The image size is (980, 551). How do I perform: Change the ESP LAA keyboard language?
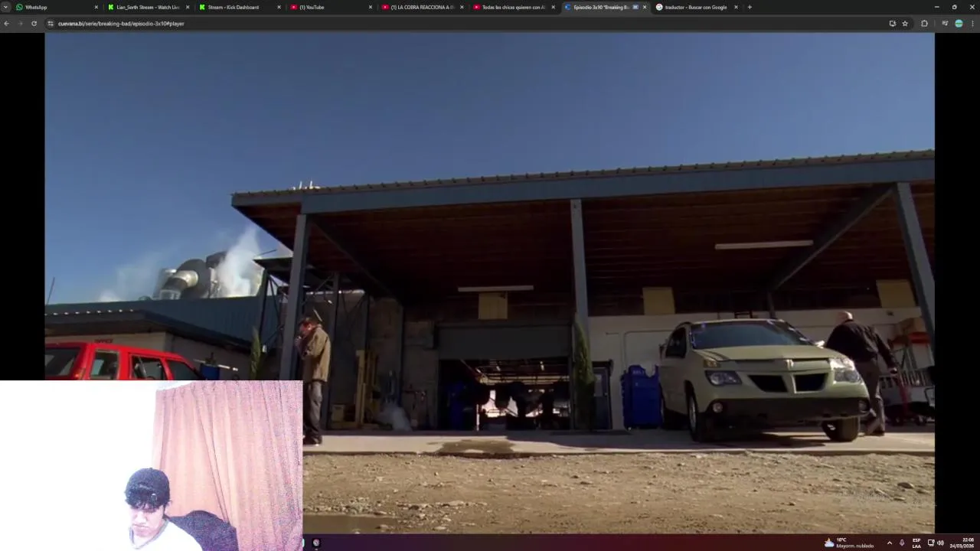pos(916,543)
